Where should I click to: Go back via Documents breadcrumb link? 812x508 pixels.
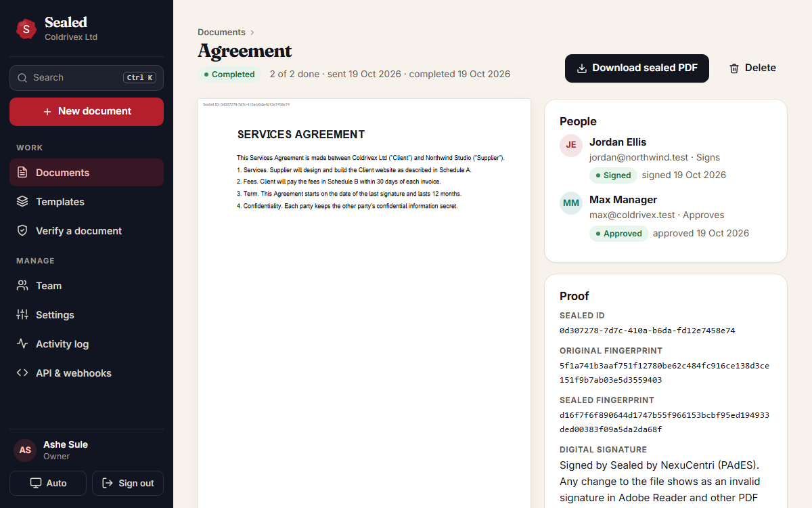[221, 33]
